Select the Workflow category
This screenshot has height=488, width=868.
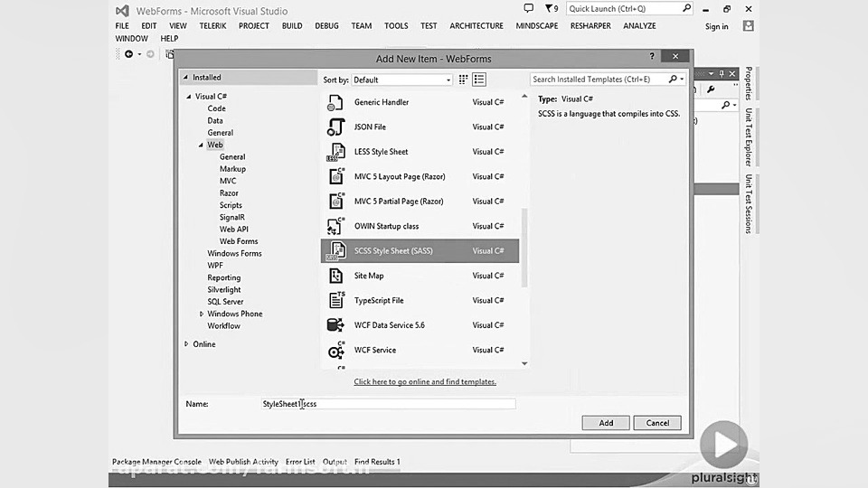(223, 326)
